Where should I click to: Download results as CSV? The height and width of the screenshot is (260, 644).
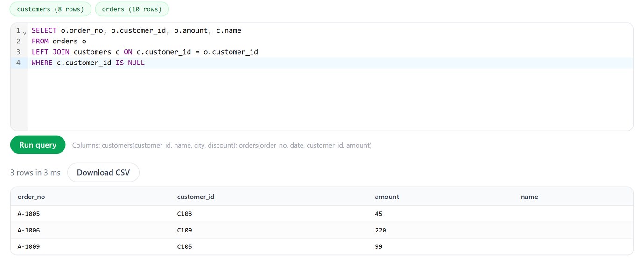tap(103, 172)
